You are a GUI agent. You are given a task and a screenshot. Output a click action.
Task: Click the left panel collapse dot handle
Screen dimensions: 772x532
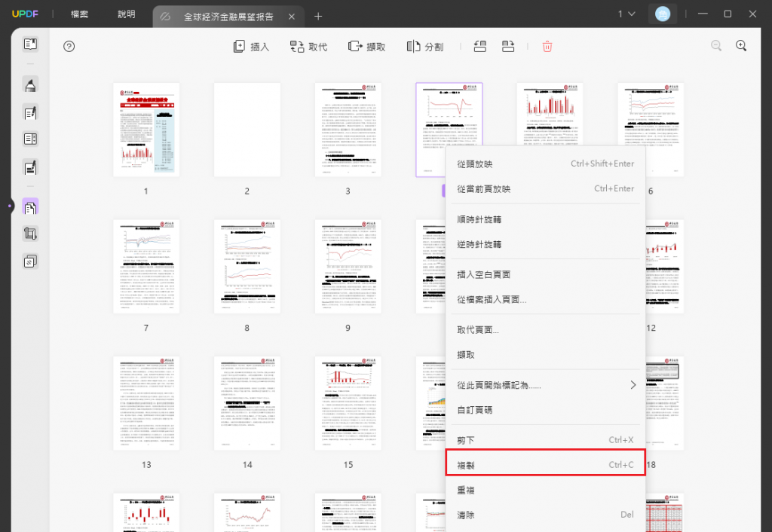(9, 206)
